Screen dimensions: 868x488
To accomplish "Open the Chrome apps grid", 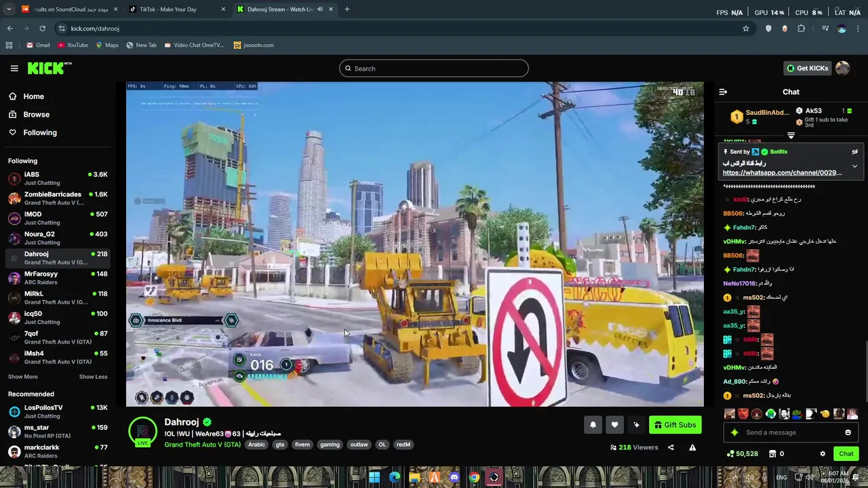I will 9,45.
